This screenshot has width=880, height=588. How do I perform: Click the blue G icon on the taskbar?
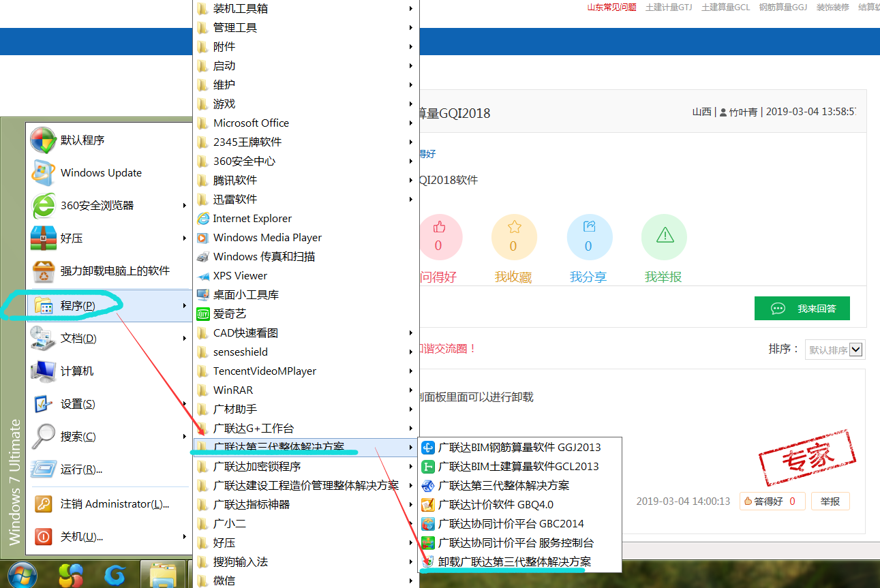[x=115, y=576]
